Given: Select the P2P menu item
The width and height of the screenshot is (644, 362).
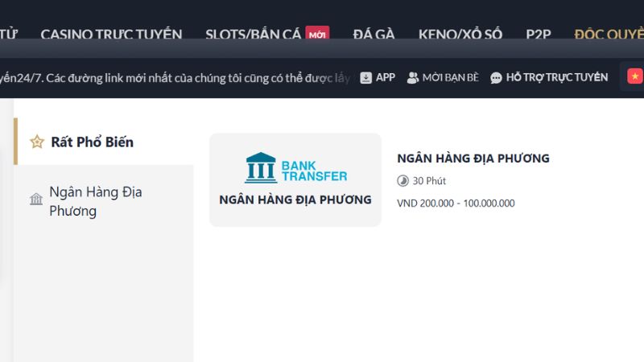Looking at the screenshot, I should point(538,34).
